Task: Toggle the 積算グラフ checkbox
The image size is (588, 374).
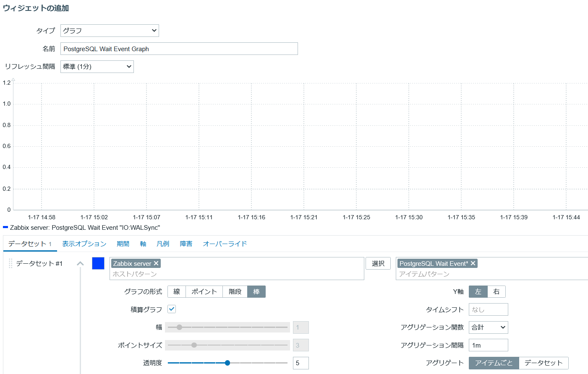Action: [172, 309]
